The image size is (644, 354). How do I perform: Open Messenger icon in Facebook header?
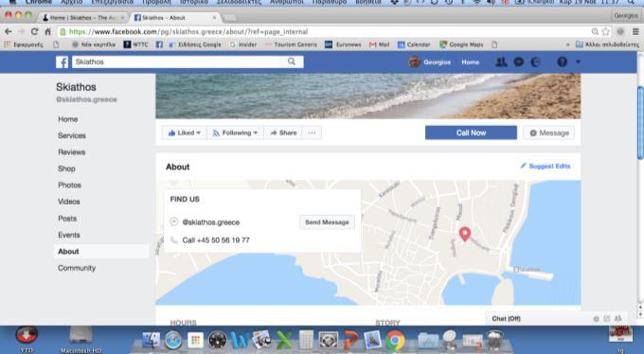click(x=519, y=62)
